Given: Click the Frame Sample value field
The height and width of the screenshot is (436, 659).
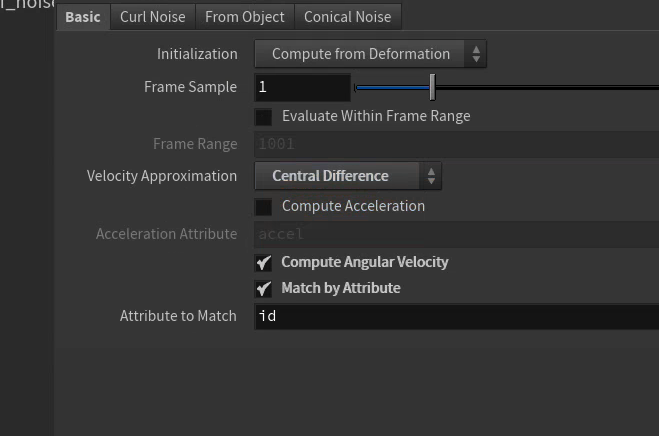Looking at the screenshot, I should tap(302, 88).
